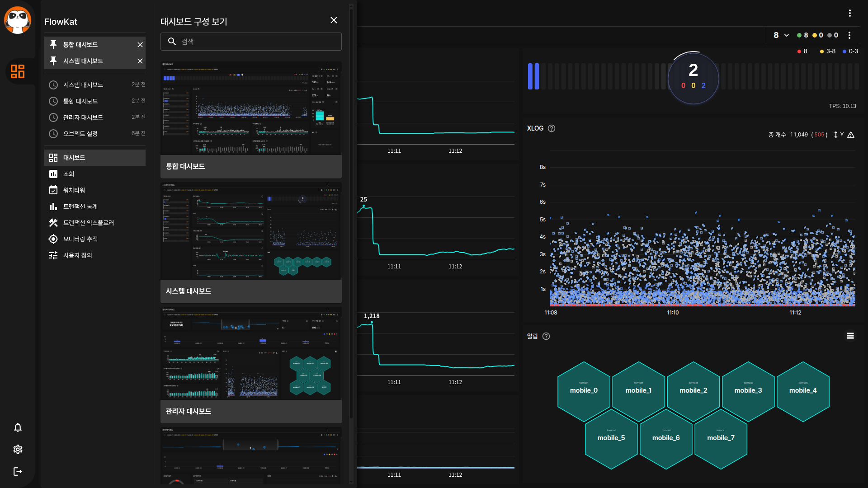Open the 시스템 대시보드 thumbnail preview
The width and height of the screenshot is (868, 488).
(251, 231)
